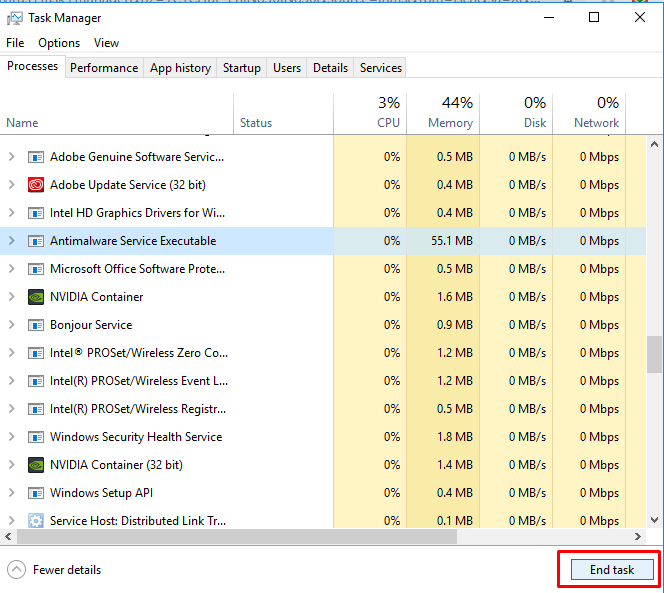This screenshot has width=664, height=593.
Task: Click the Bonjour Service process icon
Action: (x=36, y=325)
